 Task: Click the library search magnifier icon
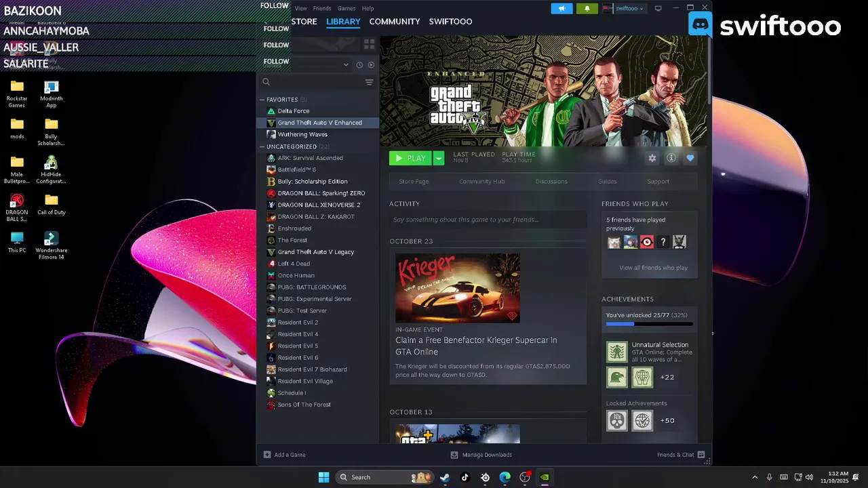[x=266, y=82]
